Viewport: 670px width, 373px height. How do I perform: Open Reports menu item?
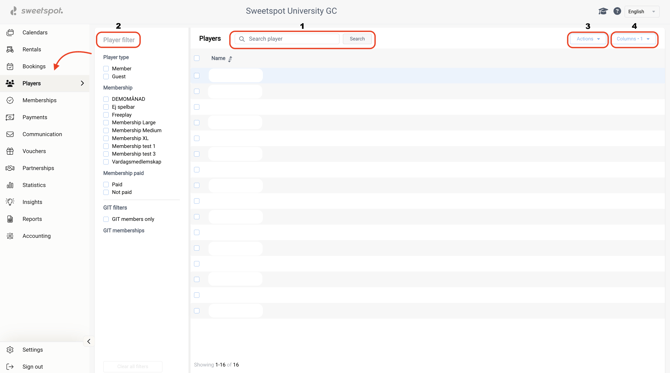click(x=32, y=219)
